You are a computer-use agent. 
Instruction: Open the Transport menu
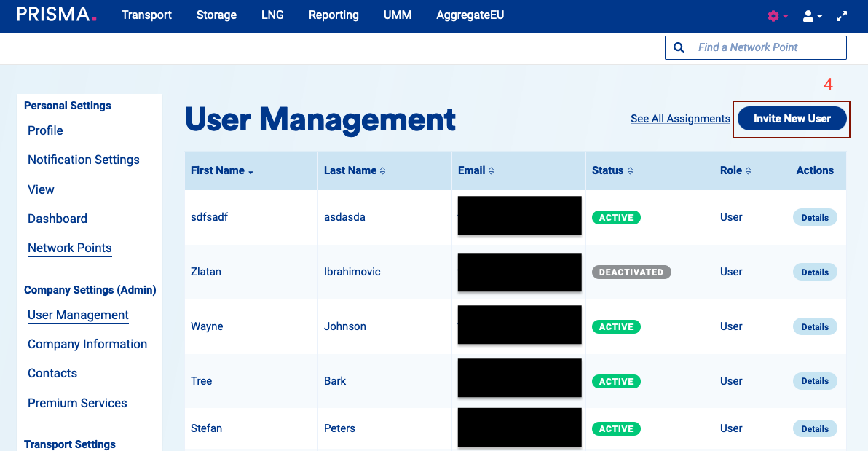coord(146,15)
